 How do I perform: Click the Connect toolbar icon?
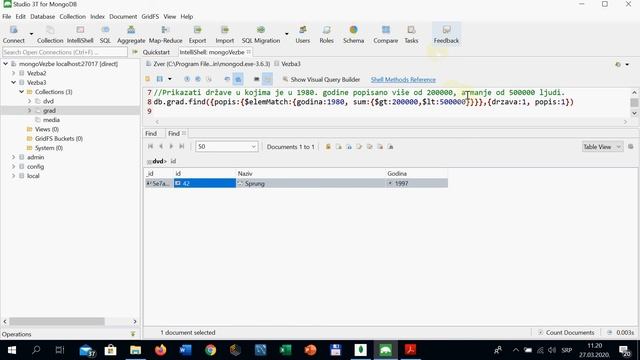13,34
